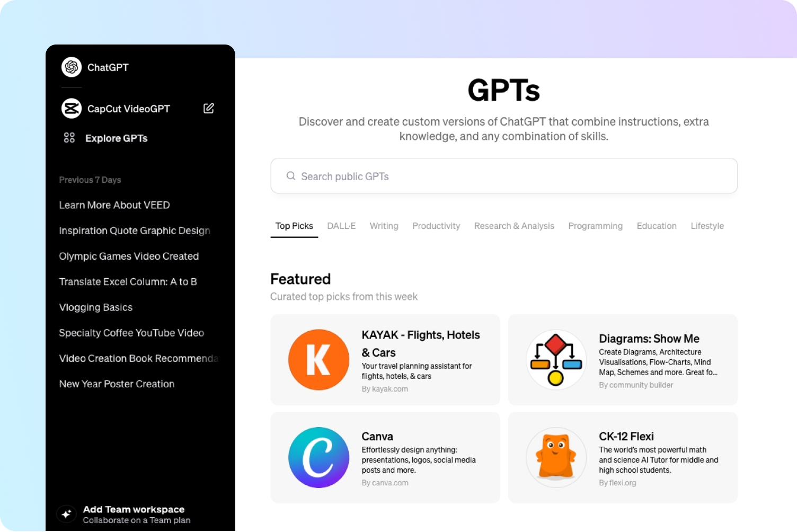Open the Vlogging Basics conversation
797x532 pixels.
point(96,307)
